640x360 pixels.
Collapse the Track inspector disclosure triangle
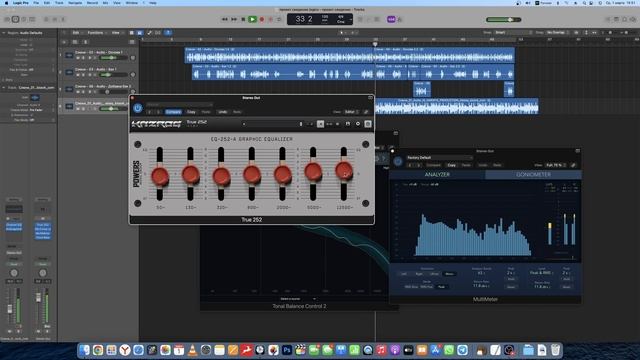pos(4,87)
